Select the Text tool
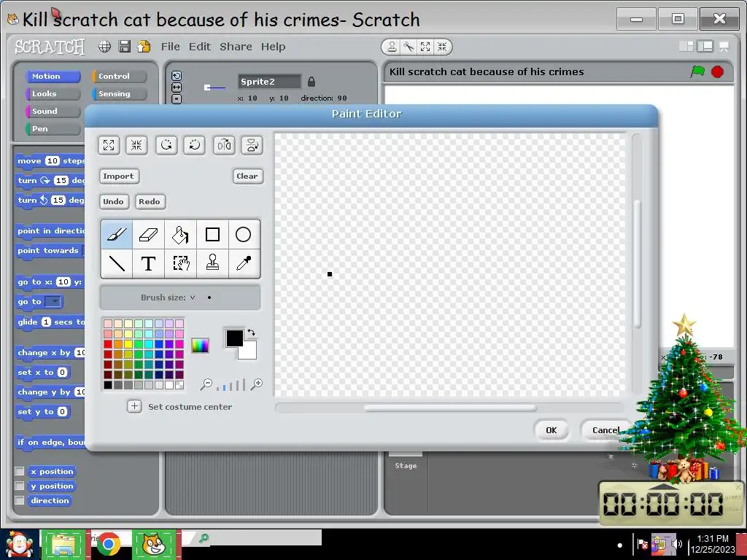Screen dimensions: 747x560 click(x=148, y=262)
